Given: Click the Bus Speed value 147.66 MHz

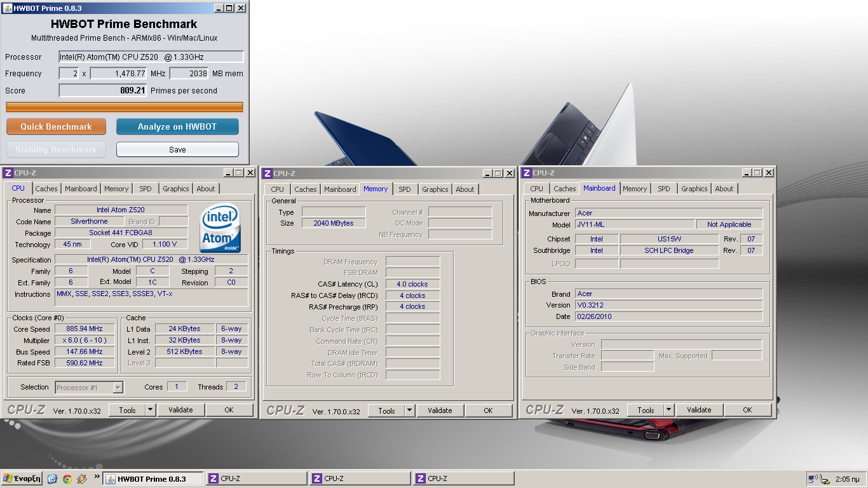Looking at the screenshot, I should 85,351.
